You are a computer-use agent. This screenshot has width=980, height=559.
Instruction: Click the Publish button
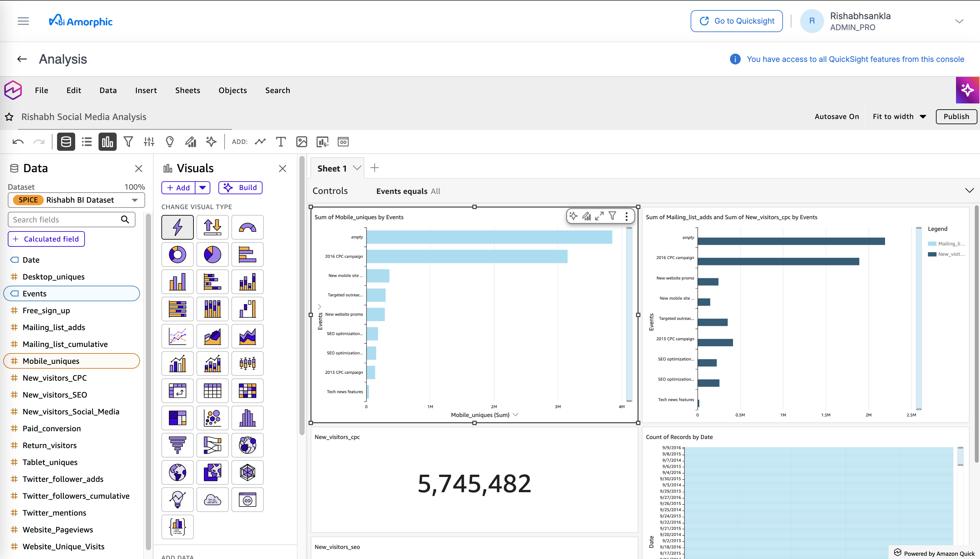[956, 116]
